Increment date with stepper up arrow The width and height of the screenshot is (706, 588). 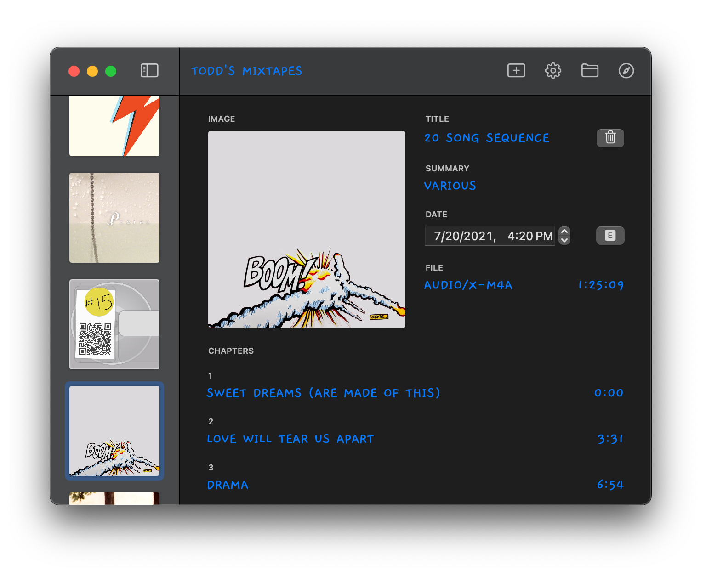click(x=564, y=231)
